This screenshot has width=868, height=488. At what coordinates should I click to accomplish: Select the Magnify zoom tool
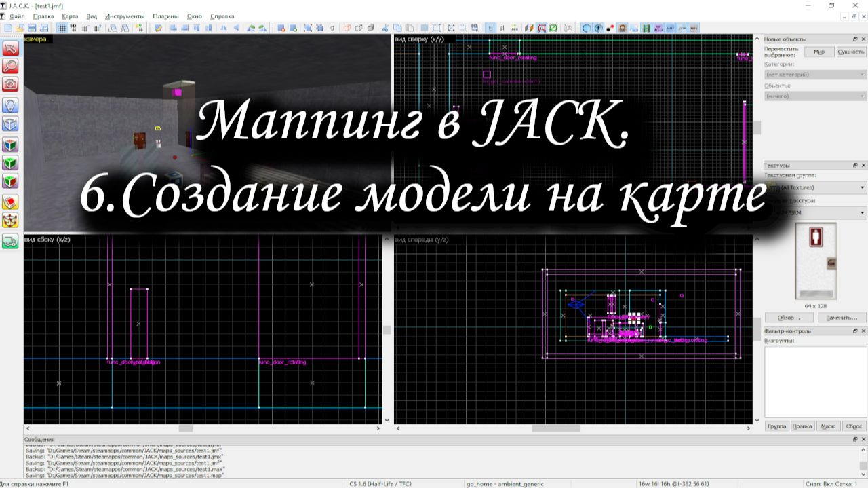coord(10,66)
